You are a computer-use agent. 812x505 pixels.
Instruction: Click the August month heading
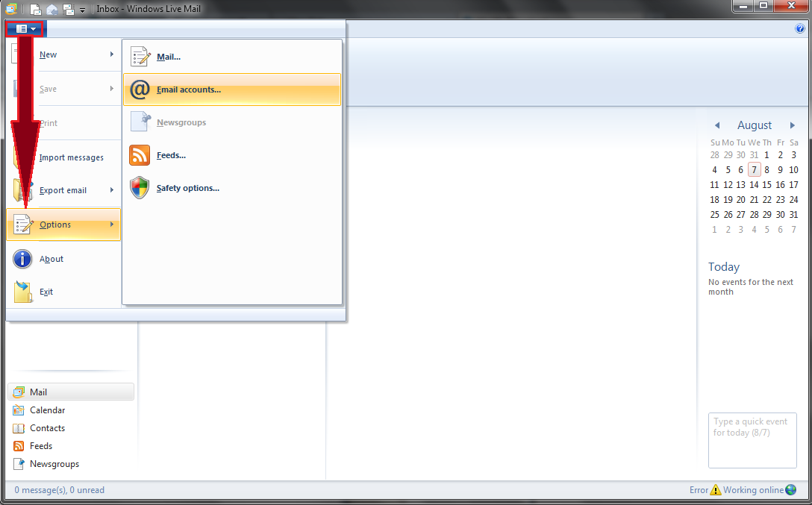[x=755, y=125]
